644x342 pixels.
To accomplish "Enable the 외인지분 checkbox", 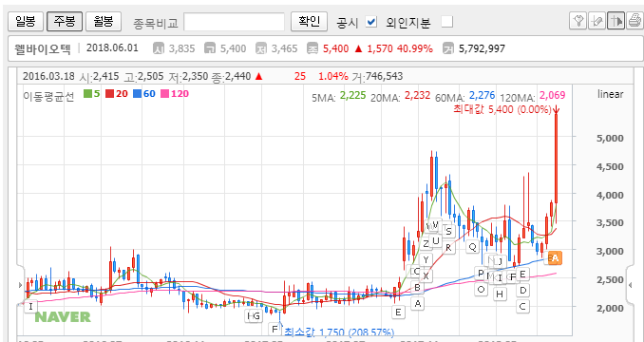I will (446, 22).
